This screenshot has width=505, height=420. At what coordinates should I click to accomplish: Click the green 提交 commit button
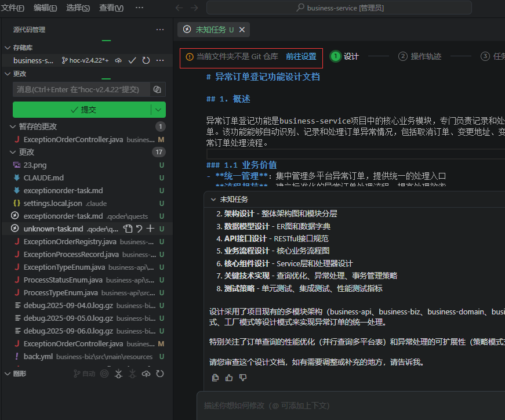point(82,110)
